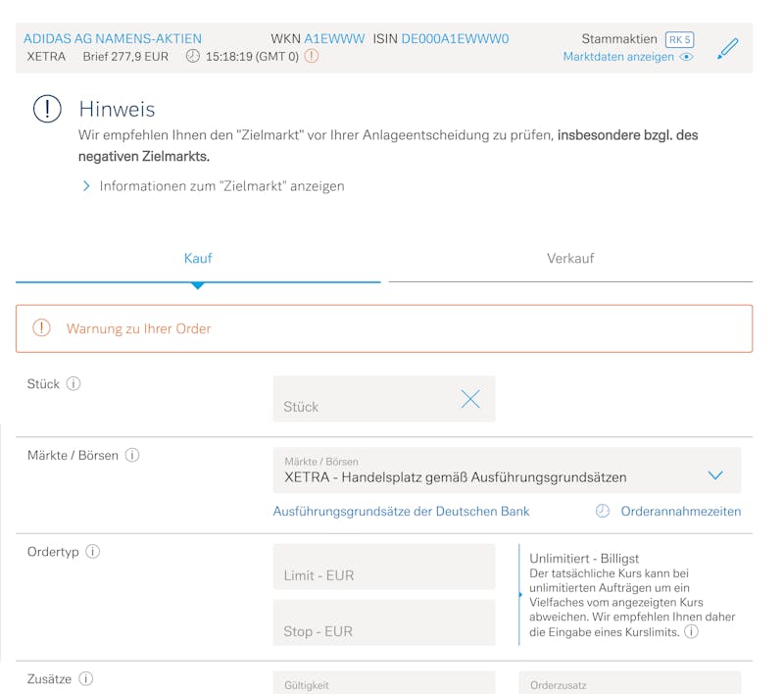Viewport: 784px width, 694px height.
Task: Open the Orderzusatz dropdown
Action: coord(630,682)
